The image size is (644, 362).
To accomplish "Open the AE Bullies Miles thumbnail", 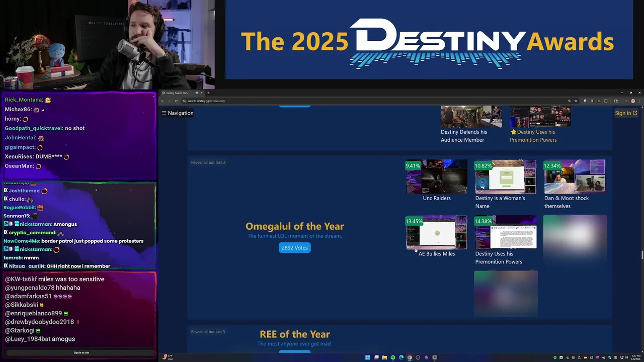I will (x=436, y=232).
